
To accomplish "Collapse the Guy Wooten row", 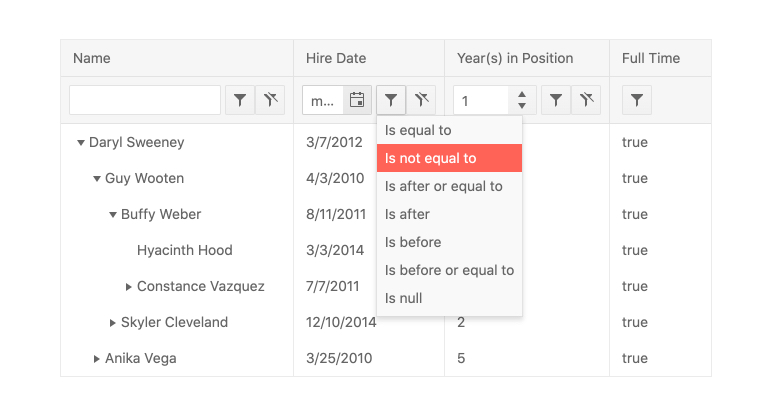I will pyautogui.click(x=97, y=179).
